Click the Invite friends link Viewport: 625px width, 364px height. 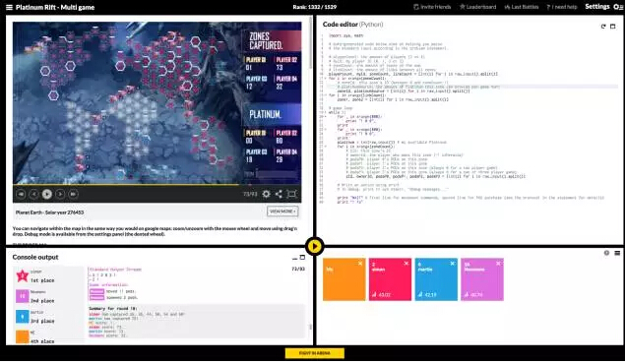click(432, 7)
